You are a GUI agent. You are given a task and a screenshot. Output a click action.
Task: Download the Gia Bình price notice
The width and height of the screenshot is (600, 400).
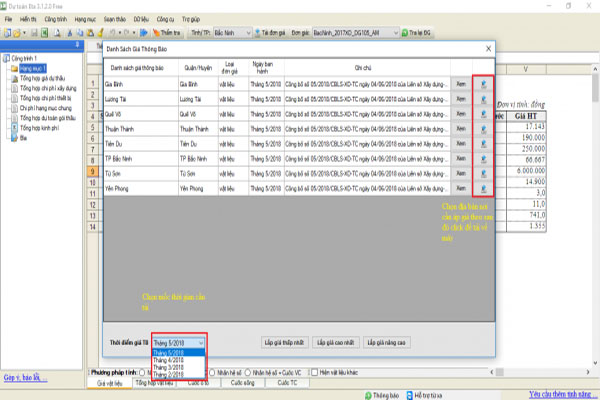click(482, 85)
